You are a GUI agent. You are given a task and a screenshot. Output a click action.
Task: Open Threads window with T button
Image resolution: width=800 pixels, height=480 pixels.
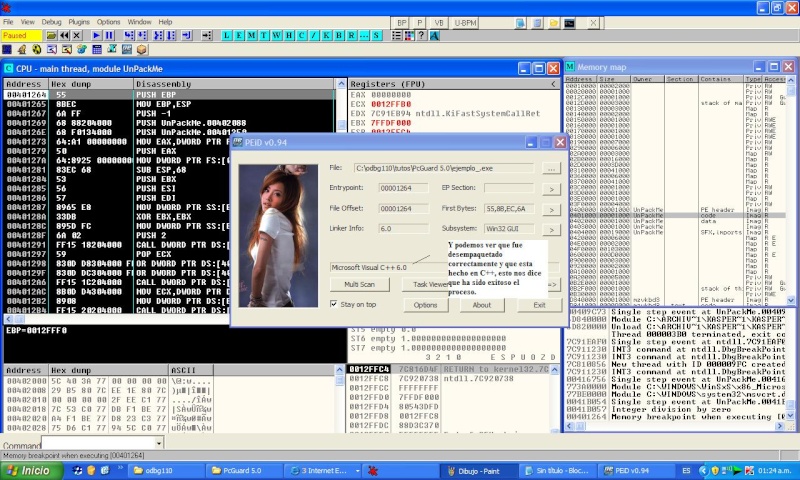(x=264, y=35)
